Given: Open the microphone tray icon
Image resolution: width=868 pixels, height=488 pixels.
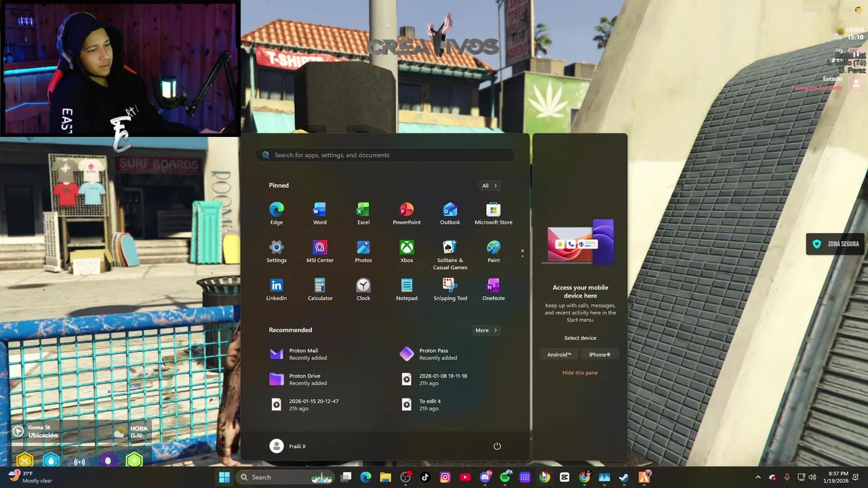Looking at the screenshot, I should tap(787, 477).
